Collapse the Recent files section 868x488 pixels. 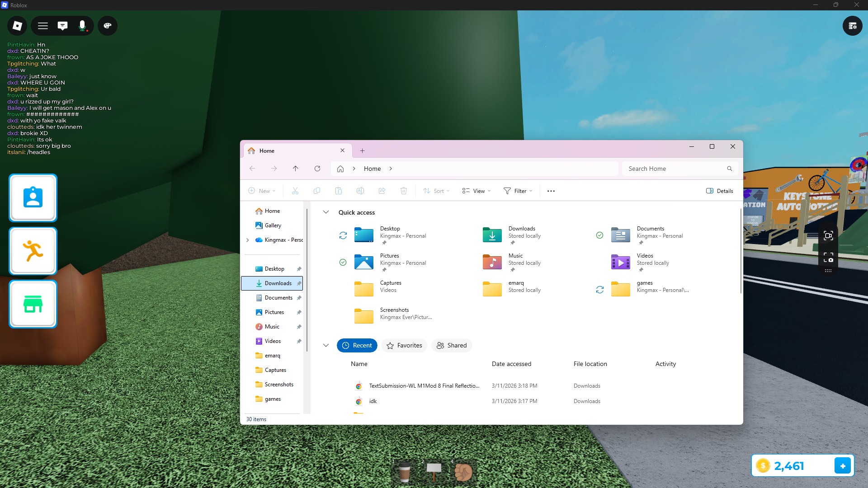pos(326,345)
